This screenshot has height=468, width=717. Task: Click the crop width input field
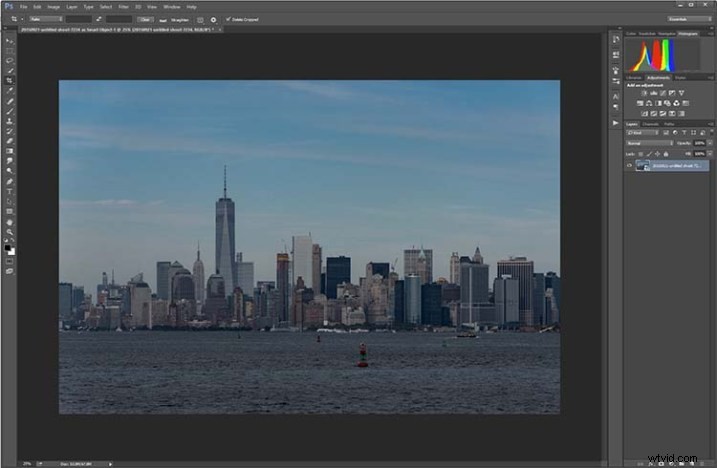click(x=79, y=19)
